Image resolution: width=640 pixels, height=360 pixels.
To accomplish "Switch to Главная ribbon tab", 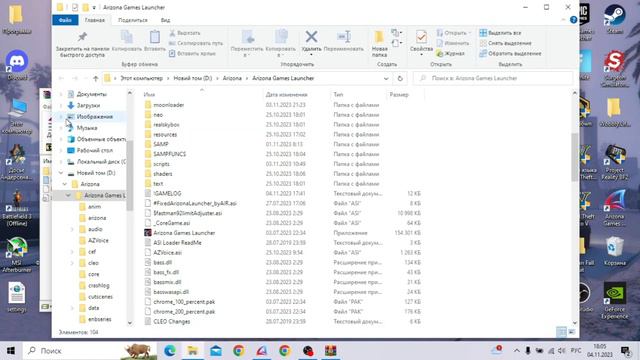I will coord(95,20).
